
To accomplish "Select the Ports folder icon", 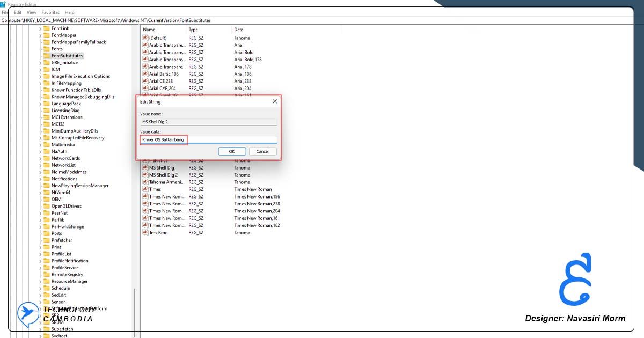I will (x=47, y=233).
